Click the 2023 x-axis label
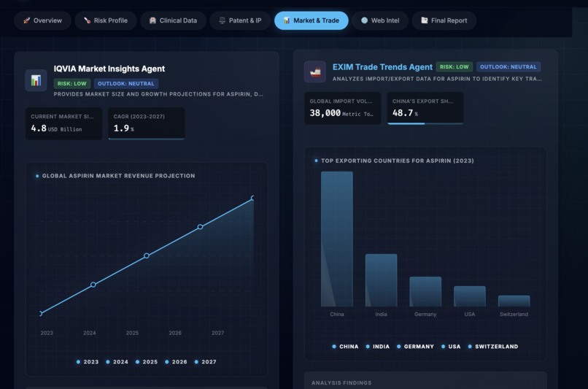 (47, 333)
